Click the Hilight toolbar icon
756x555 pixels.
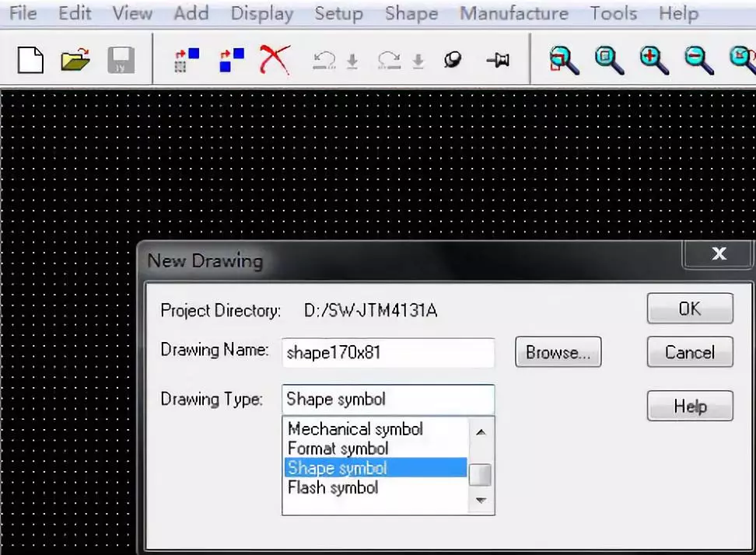tap(452, 60)
